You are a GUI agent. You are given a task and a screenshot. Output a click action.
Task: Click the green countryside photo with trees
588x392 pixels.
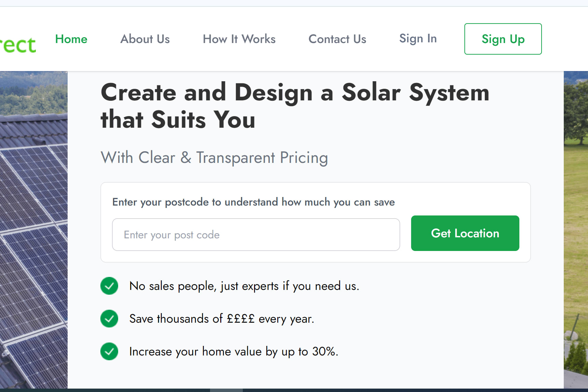pos(576,205)
